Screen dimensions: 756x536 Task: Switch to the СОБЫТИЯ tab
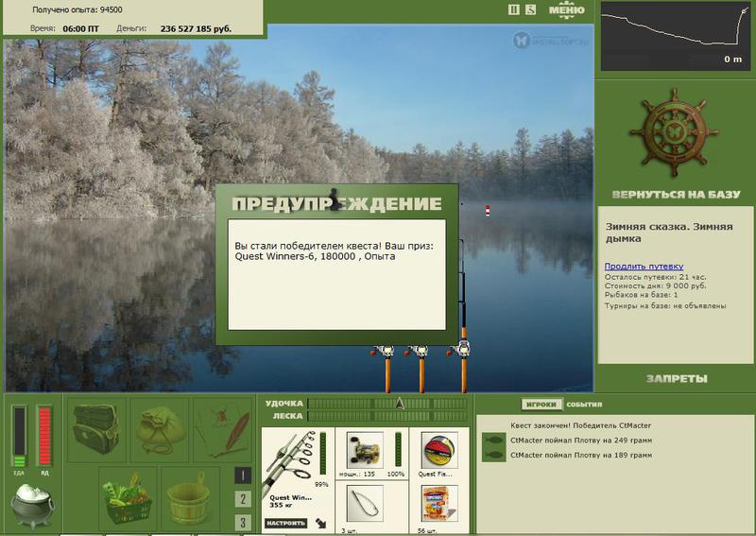click(584, 405)
